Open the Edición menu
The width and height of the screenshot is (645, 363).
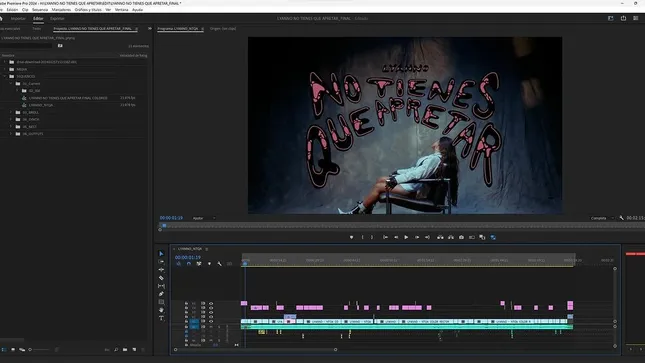tap(12, 9)
